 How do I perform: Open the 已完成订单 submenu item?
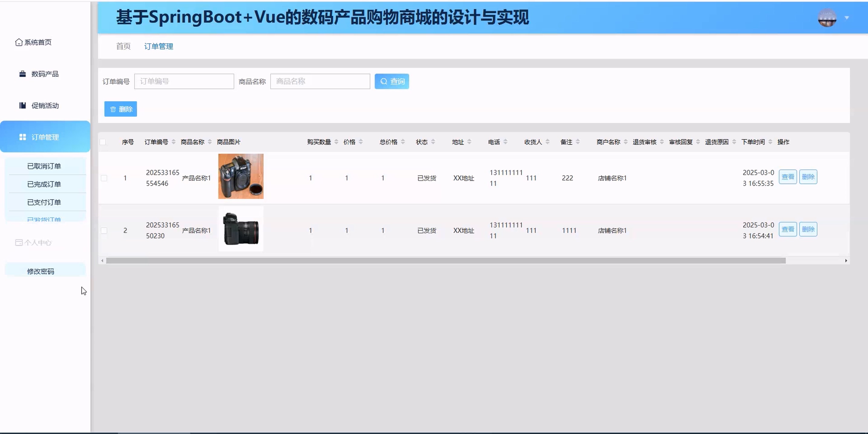tap(44, 184)
